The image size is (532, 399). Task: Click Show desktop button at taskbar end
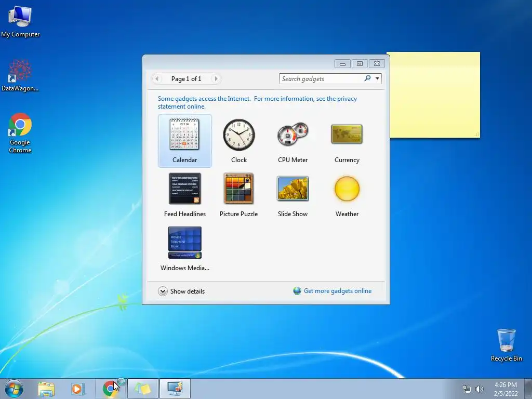[528, 389]
